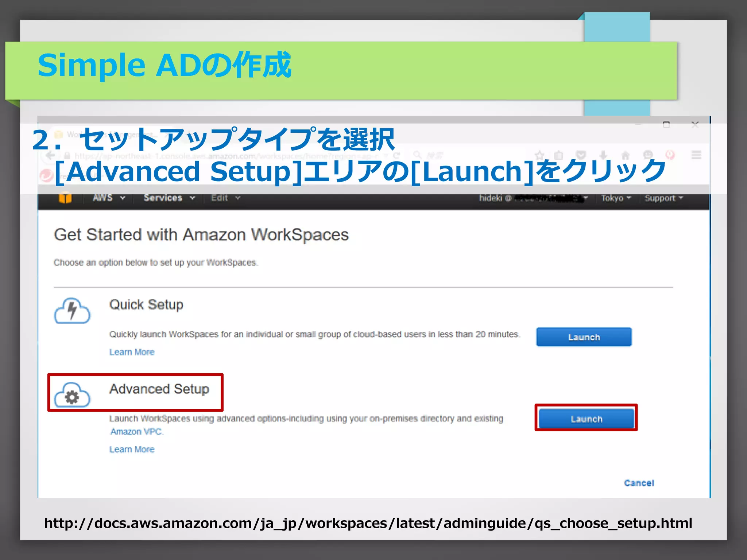Open the Amazon VPC link
This screenshot has height=560, width=747.
click(136, 432)
